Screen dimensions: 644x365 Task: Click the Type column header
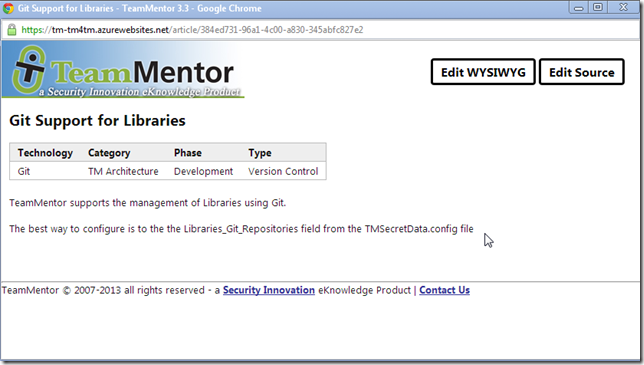pyautogui.click(x=260, y=153)
